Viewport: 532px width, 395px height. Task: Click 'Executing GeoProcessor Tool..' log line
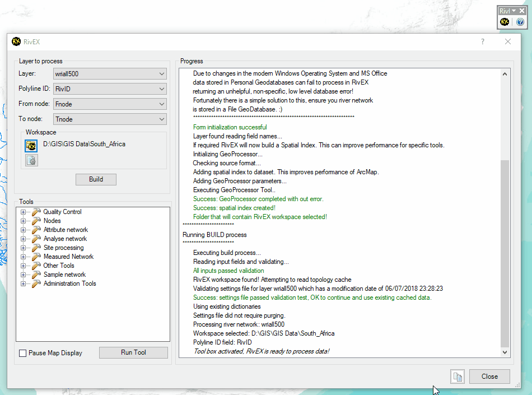click(x=234, y=190)
